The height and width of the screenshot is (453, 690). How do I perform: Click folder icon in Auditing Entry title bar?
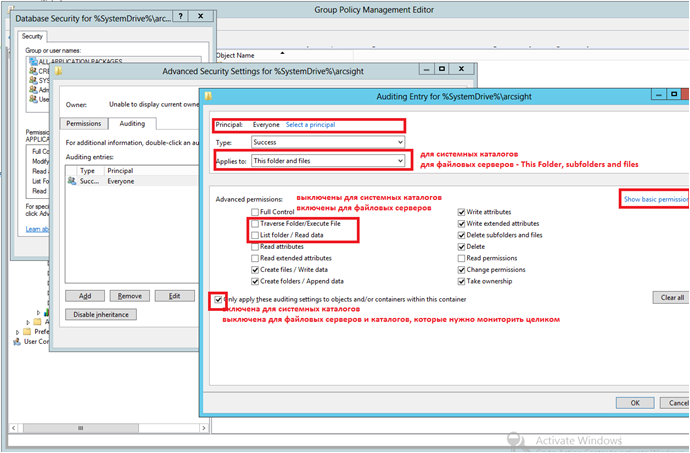coord(209,96)
